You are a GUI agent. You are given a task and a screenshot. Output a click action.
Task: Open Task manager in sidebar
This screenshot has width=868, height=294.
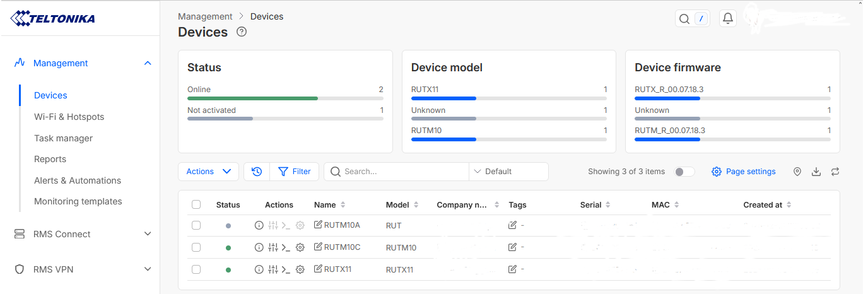63,138
